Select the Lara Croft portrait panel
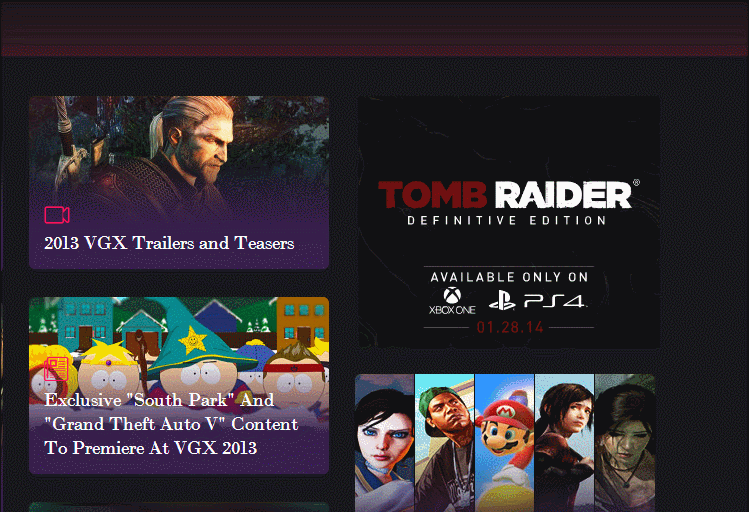Viewport: 749px width, 512px height. pos(625,443)
